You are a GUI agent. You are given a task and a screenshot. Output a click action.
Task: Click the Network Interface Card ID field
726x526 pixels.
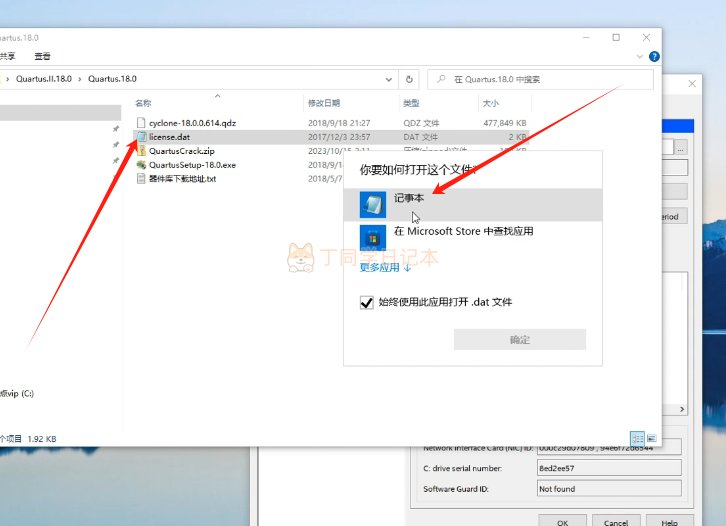(609, 448)
